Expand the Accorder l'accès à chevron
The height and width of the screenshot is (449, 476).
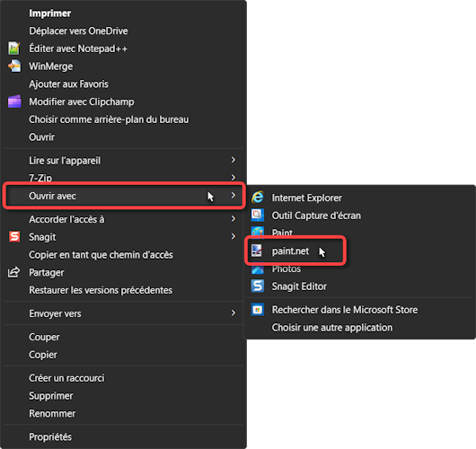[x=234, y=218]
